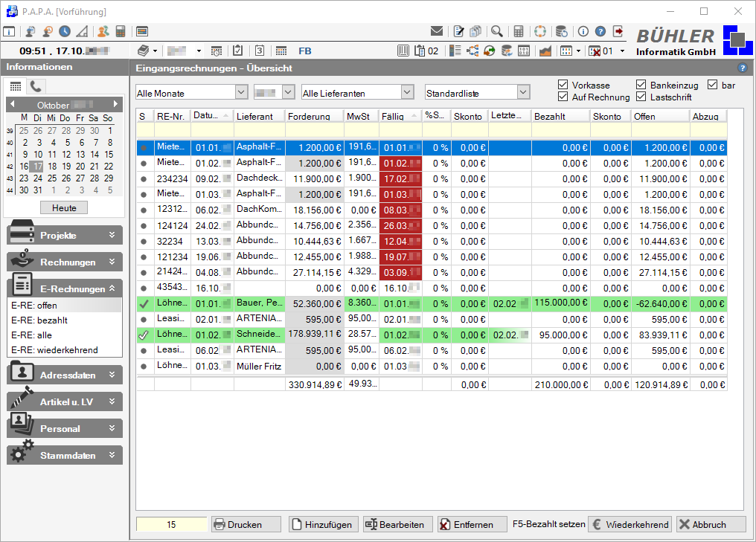
Task: Open the barcode icon in toolbar
Action: [x=403, y=51]
